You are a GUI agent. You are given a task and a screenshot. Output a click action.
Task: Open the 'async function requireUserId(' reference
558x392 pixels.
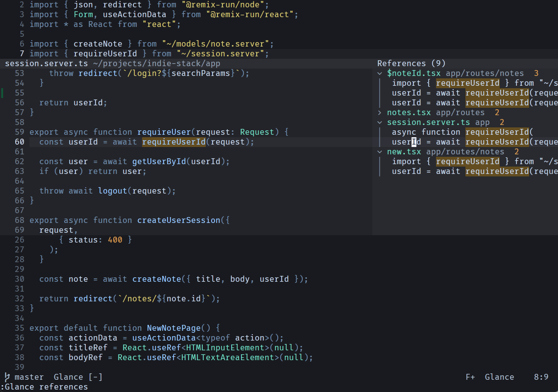click(x=462, y=132)
